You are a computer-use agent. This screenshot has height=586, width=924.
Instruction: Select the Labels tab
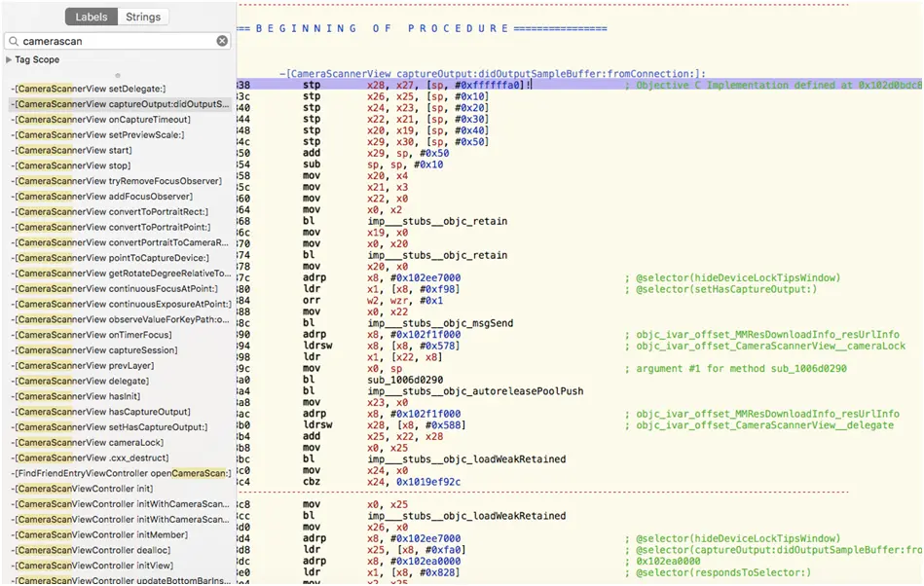point(92,17)
